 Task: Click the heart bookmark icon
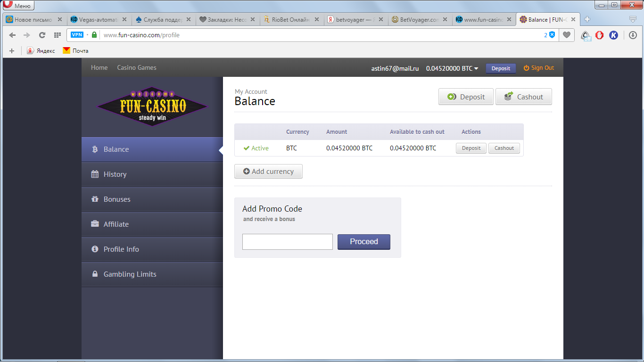coord(567,35)
